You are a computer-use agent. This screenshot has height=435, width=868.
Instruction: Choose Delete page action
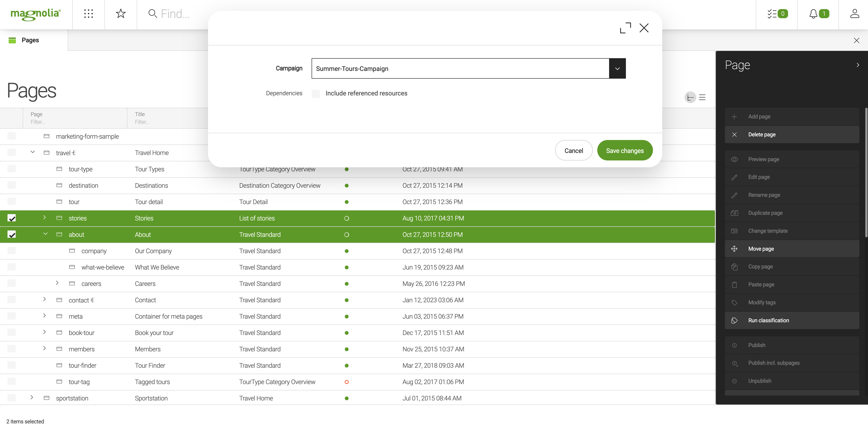[x=792, y=135]
